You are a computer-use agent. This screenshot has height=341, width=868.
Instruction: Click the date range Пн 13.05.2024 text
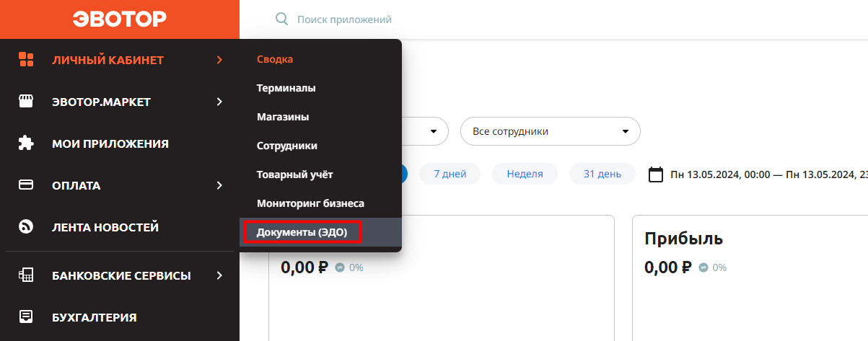pos(769,174)
